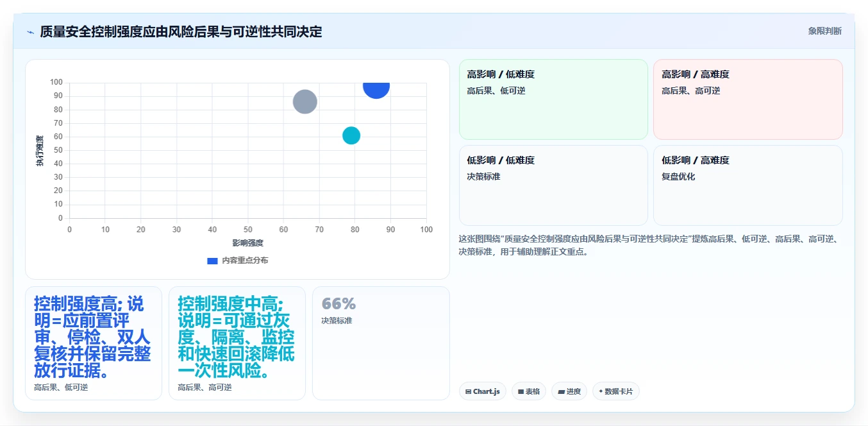This screenshot has height=426, width=868.
Task: Select the 低影响 / 高难度 quadrant card
Action: (747, 185)
